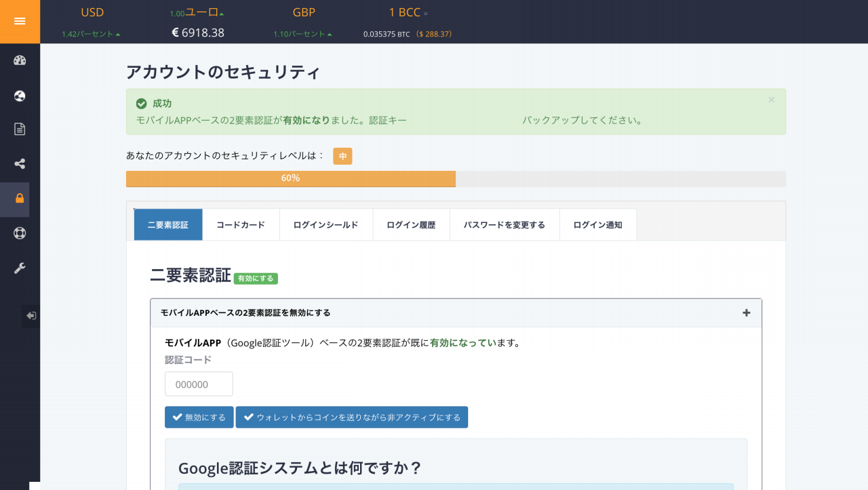Open the hamburger menu
868x490 pixels.
[20, 22]
